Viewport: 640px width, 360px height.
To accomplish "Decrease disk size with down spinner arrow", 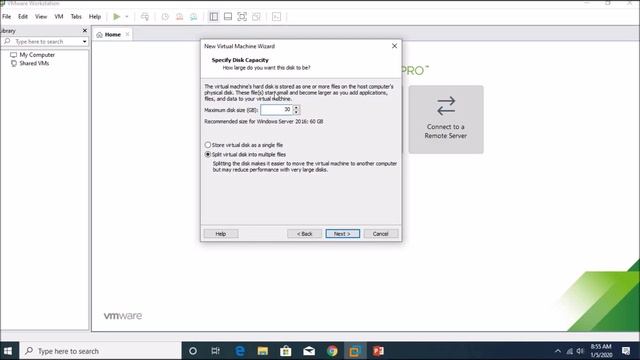I will tap(296, 112).
